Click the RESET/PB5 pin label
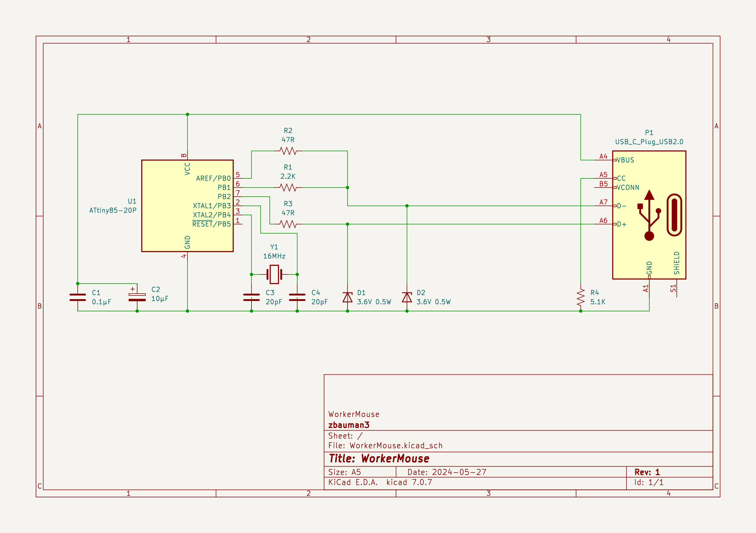756x533 pixels. pos(211,224)
